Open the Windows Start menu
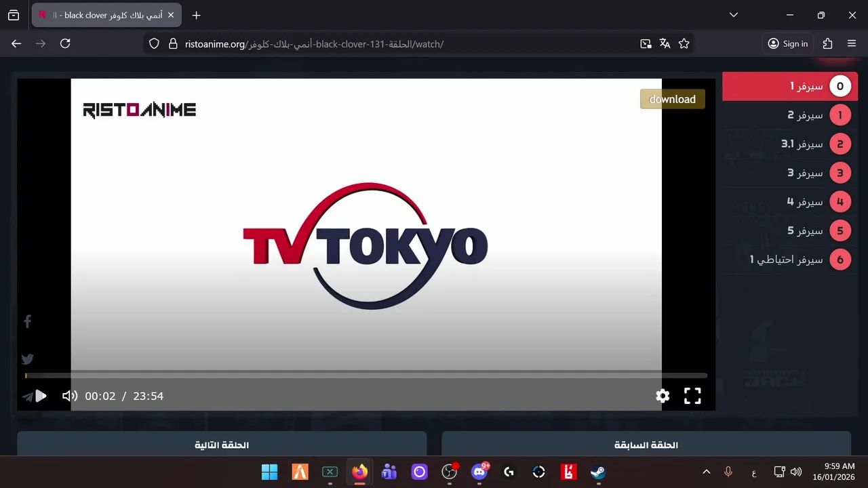Screen dimensions: 868x488 tap(269, 472)
